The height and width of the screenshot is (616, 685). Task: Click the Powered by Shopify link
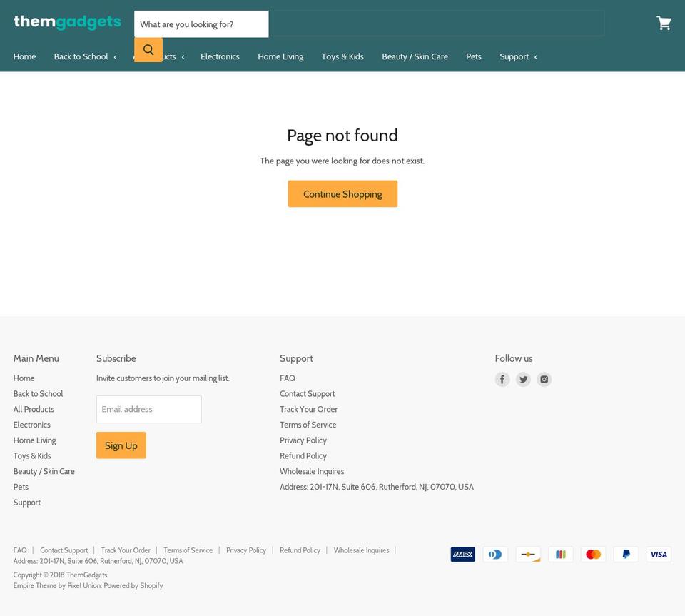pyautogui.click(x=133, y=586)
